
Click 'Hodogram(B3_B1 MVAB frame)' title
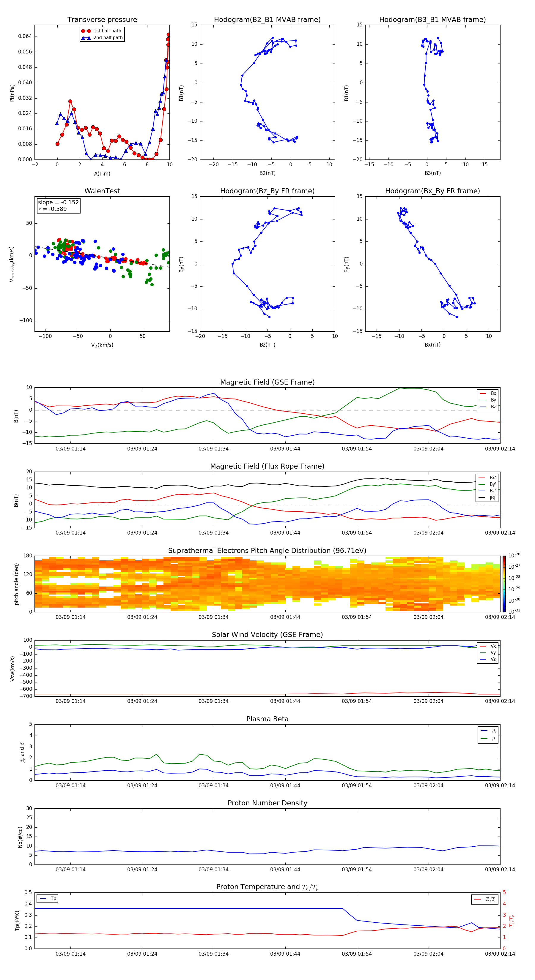click(432, 20)
